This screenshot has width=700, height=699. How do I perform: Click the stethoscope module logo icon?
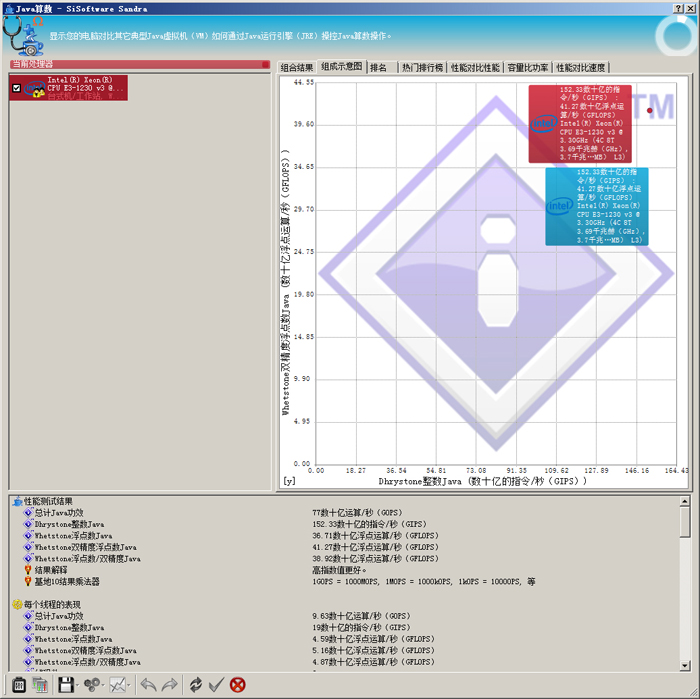(x=23, y=36)
